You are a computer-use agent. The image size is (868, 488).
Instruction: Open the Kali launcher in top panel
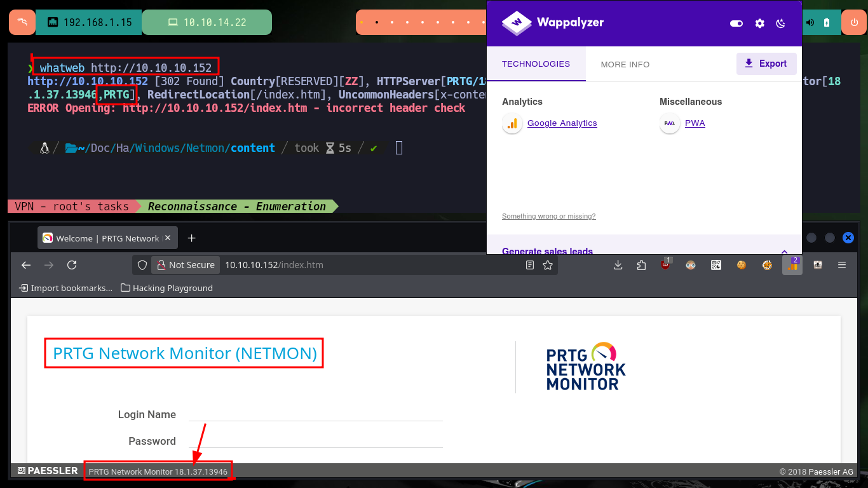click(x=22, y=22)
